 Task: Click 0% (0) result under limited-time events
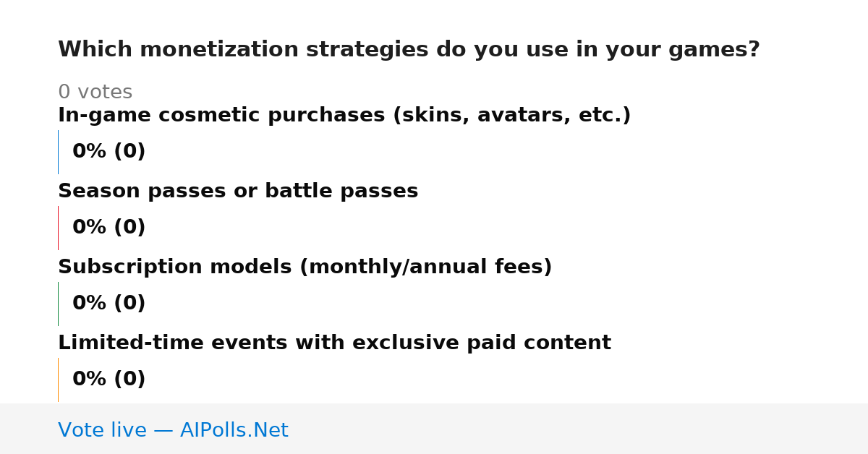[x=109, y=380]
